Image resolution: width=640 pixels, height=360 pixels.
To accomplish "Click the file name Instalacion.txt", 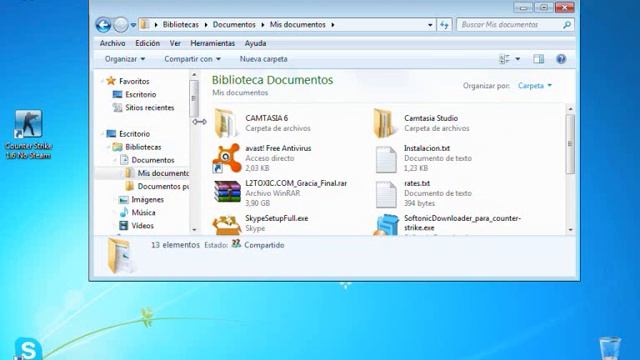I will click(x=427, y=148).
